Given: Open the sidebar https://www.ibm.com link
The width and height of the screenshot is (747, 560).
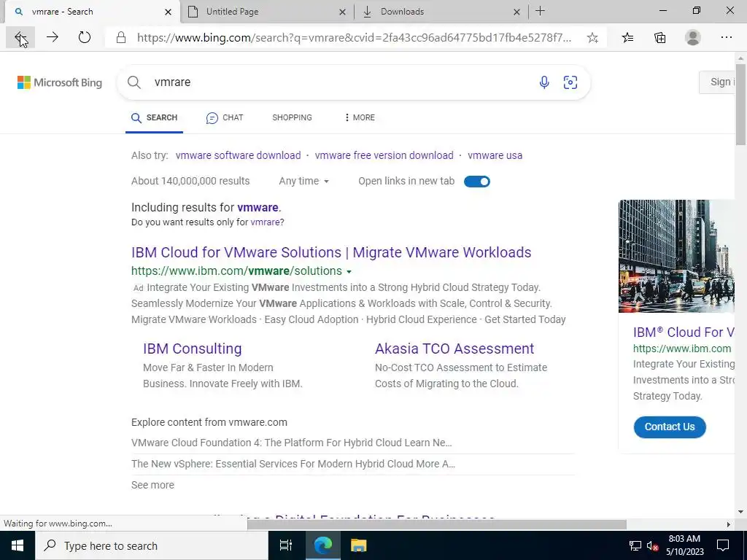Looking at the screenshot, I should (682, 349).
